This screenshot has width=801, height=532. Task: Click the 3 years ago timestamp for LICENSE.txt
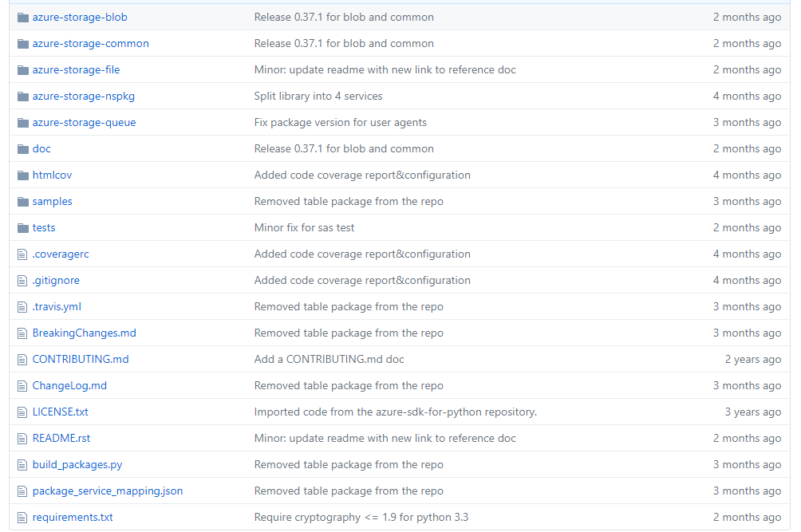click(752, 412)
